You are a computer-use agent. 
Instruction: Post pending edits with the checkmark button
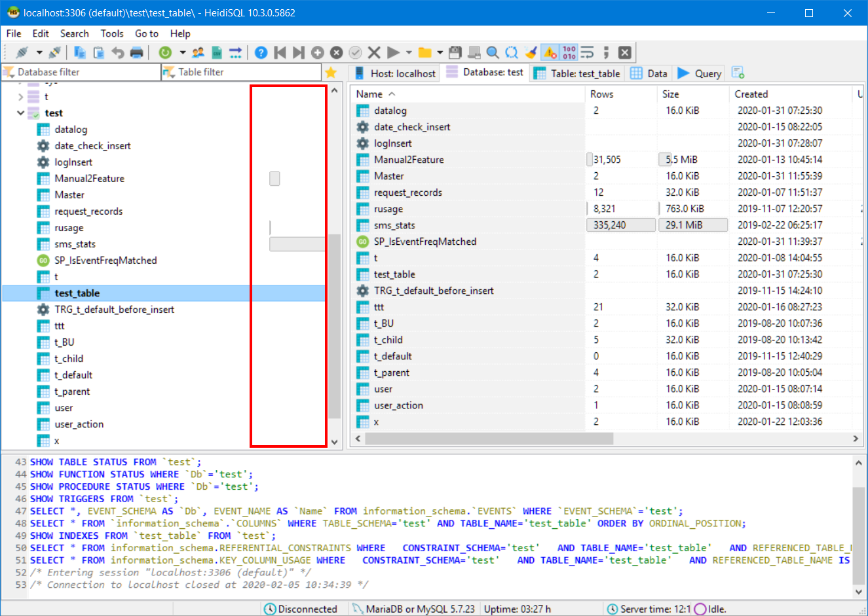pos(355,52)
